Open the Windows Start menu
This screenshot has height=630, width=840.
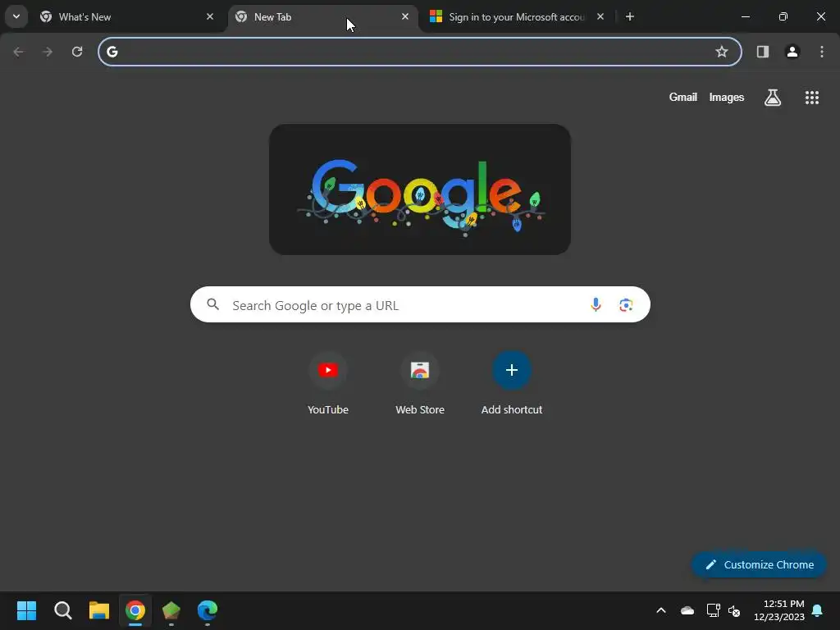[x=27, y=610]
